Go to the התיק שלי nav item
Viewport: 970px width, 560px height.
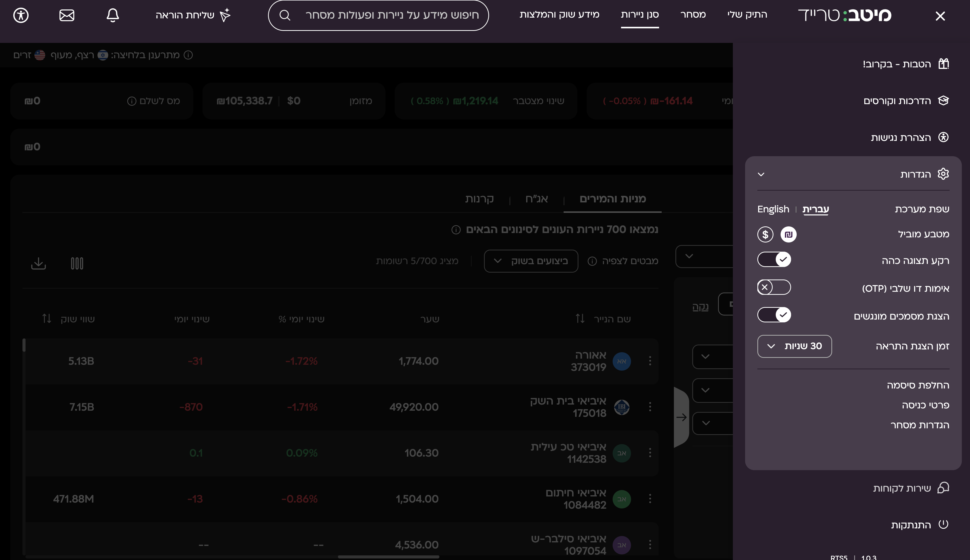tap(747, 15)
